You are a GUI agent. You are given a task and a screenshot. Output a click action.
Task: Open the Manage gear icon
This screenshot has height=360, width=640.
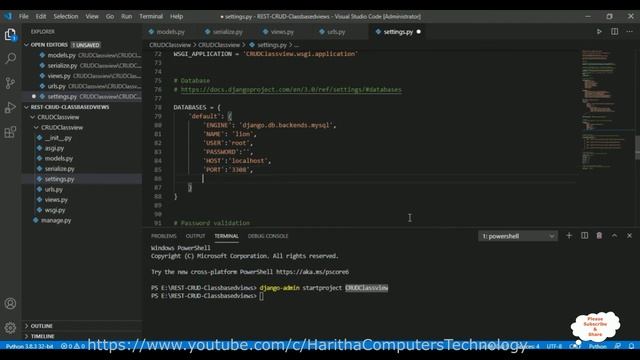(10, 327)
